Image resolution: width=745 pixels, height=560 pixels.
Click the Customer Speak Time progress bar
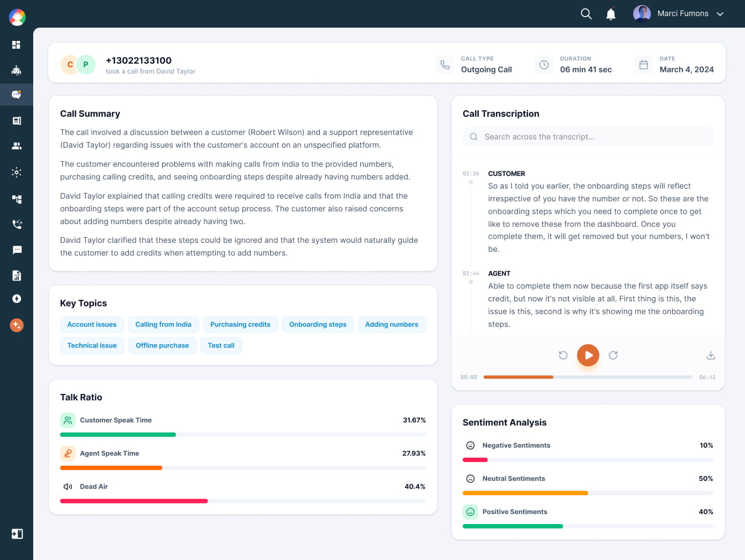click(243, 434)
